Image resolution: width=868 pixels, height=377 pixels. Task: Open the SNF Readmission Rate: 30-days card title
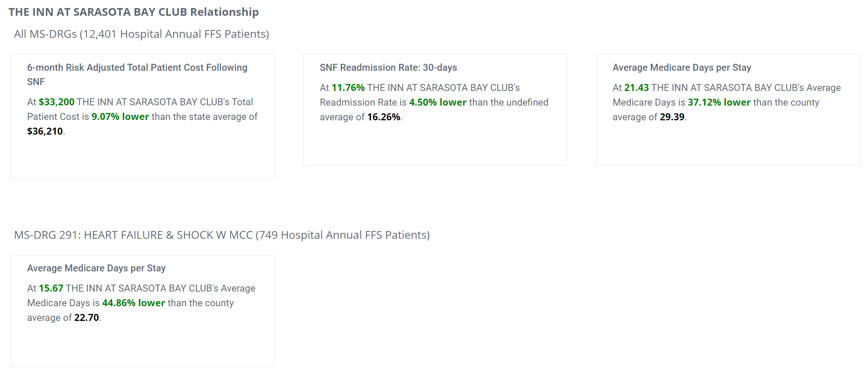[388, 67]
